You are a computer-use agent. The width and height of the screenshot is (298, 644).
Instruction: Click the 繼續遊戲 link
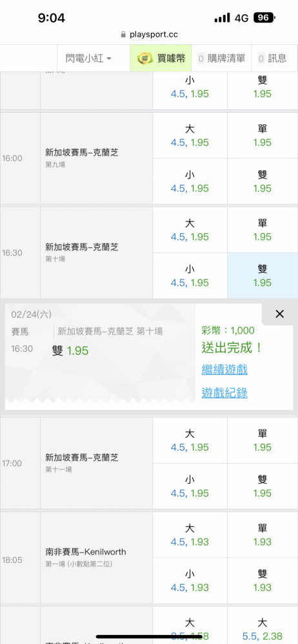(x=224, y=369)
